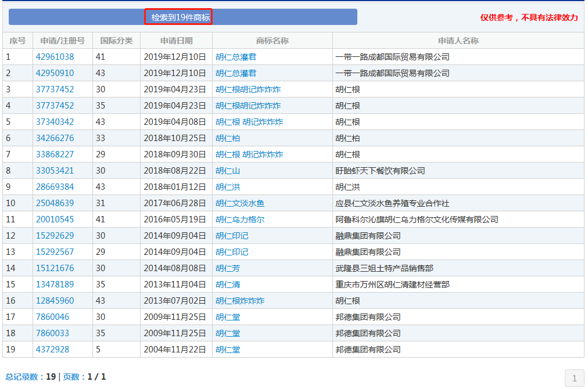Click registration number 34266276
Image resolution: width=588 pixels, height=389 pixels.
click(x=55, y=138)
